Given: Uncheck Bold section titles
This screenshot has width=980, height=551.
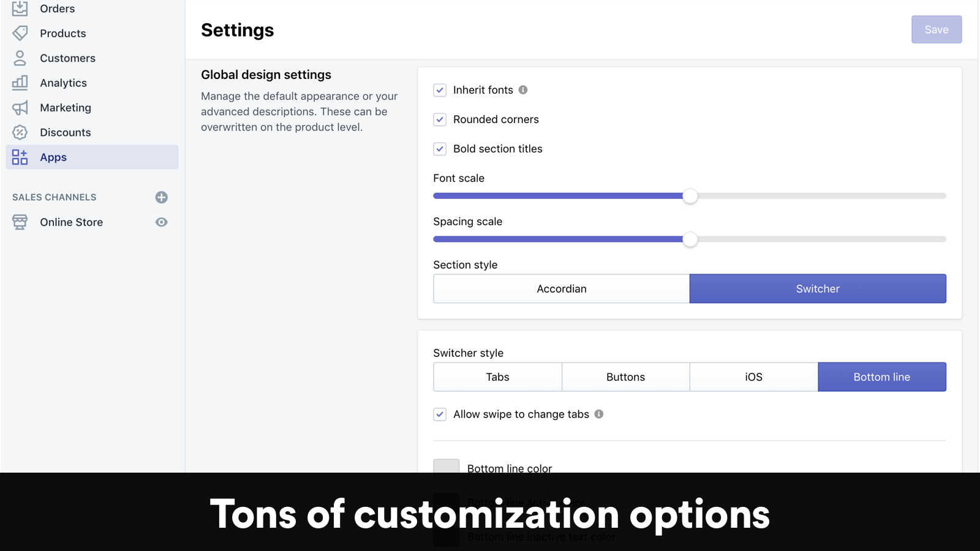Looking at the screenshot, I should point(440,149).
